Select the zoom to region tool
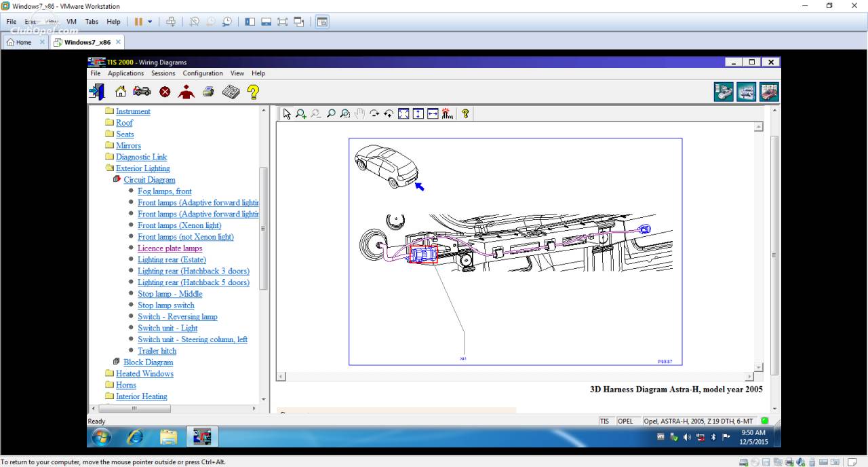The width and height of the screenshot is (868, 467). [x=345, y=114]
